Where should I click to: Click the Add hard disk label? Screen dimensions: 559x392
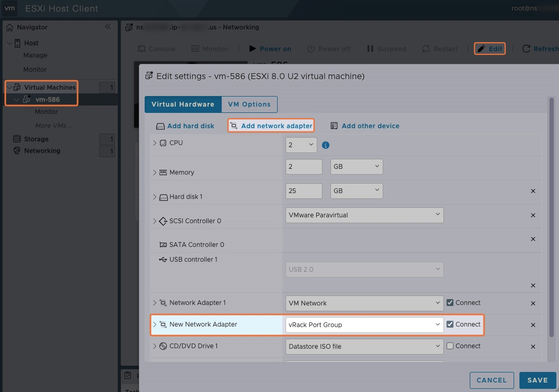click(191, 126)
